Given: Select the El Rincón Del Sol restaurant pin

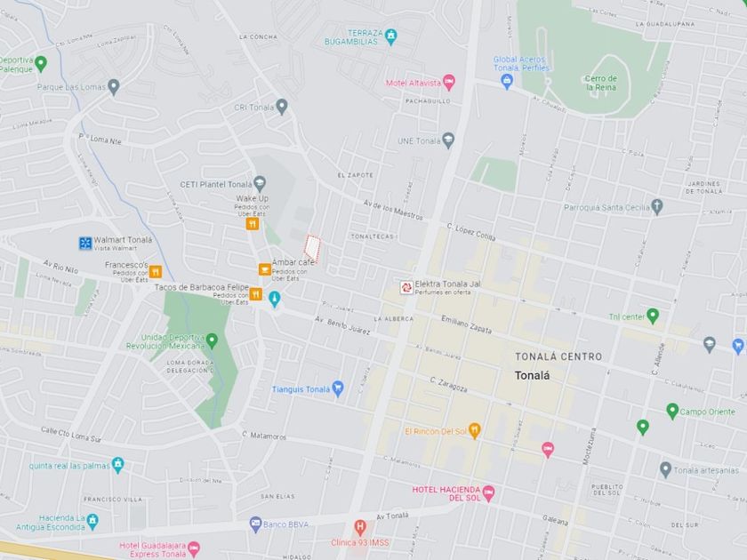Looking at the screenshot, I should click(x=475, y=431).
